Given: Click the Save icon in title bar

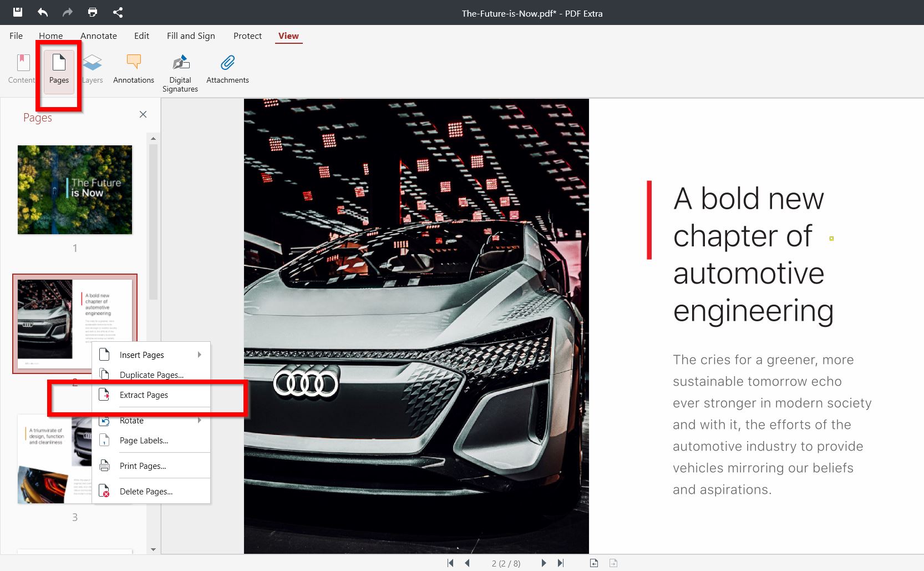Looking at the screenshot, I should [x=18, y=12].
